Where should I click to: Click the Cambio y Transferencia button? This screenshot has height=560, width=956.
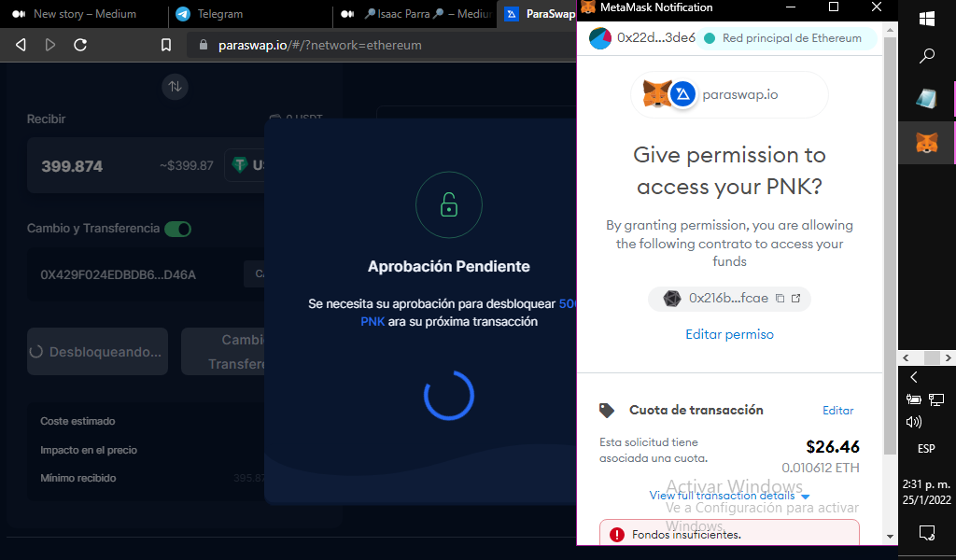pyautogui.click(x=223, y=352)
